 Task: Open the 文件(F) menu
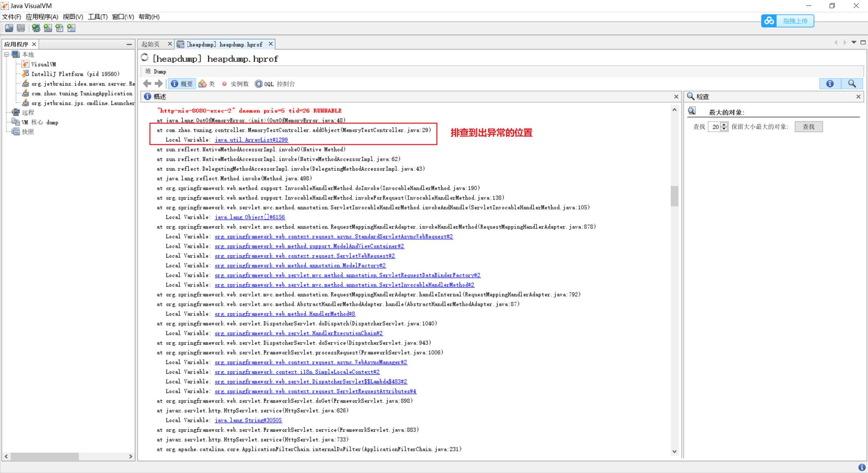12,17
